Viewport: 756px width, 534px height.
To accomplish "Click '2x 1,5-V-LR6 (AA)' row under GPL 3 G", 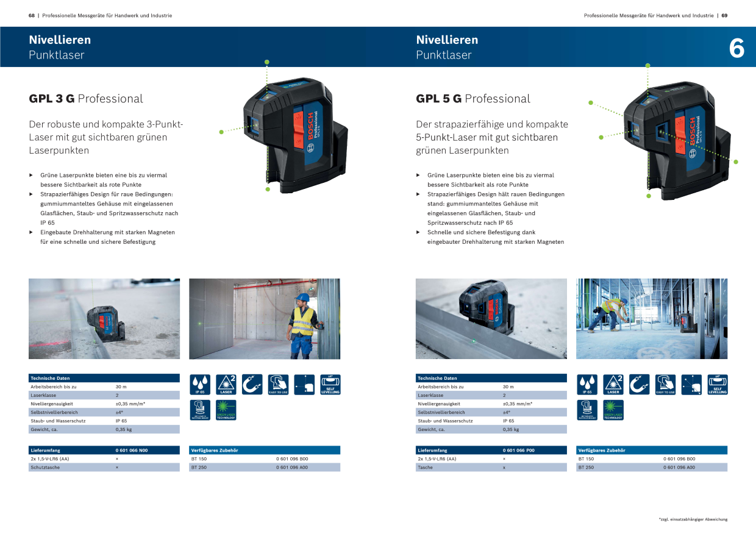I will click(104, 459).
